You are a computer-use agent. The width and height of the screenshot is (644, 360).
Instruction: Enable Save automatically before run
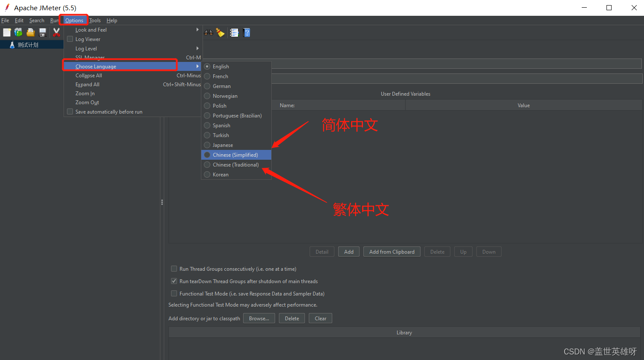point(70,111)
